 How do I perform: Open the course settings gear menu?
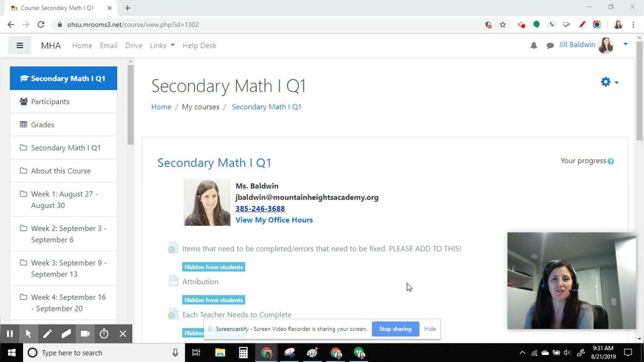click(x=609, y=82)
